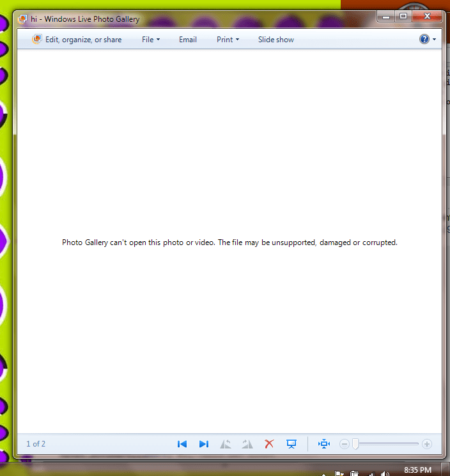
Task: Zoom in with the plus button
Action: click(x=426, y=444)
